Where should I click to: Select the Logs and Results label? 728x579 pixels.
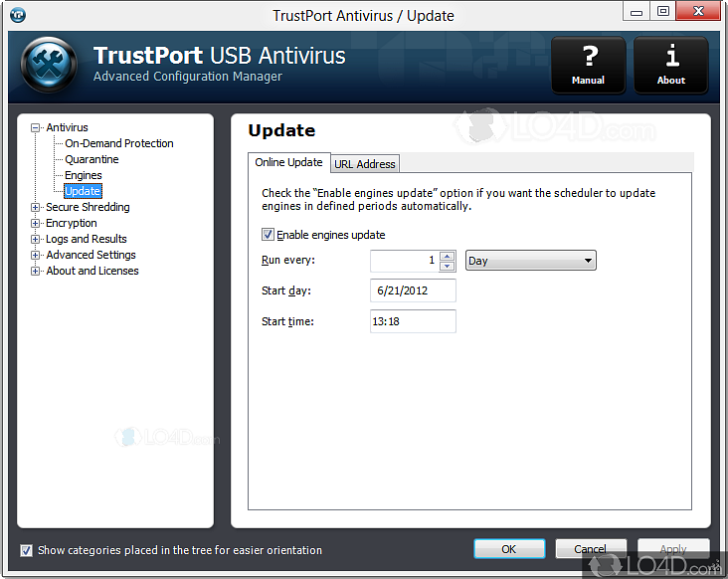click(87, 239)
